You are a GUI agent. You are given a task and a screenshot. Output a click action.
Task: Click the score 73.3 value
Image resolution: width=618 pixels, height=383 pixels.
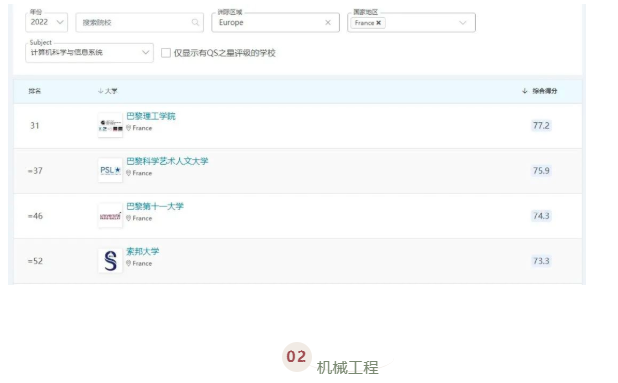tap(541, 261)
